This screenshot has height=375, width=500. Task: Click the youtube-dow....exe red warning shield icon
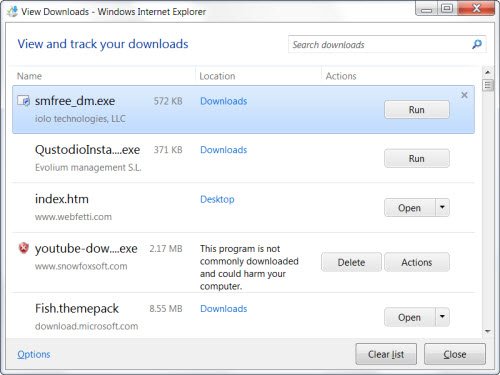click(x=24, y=248)
